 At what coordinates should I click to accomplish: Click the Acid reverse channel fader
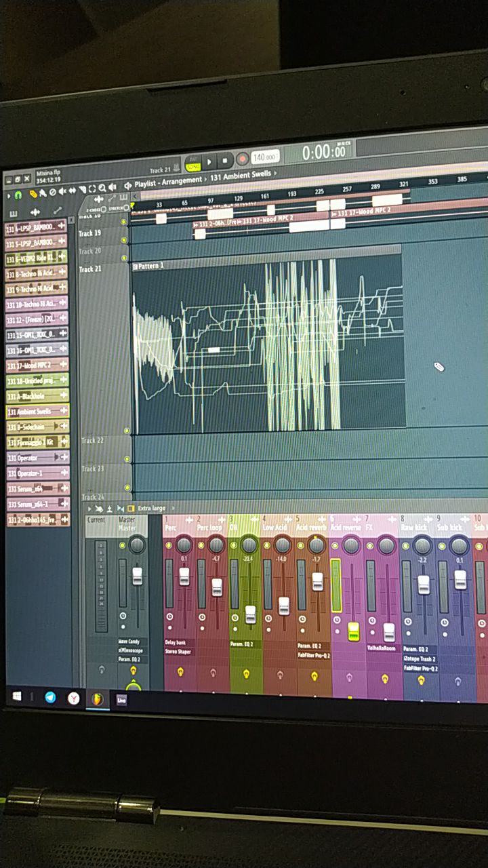coord(353,631)
